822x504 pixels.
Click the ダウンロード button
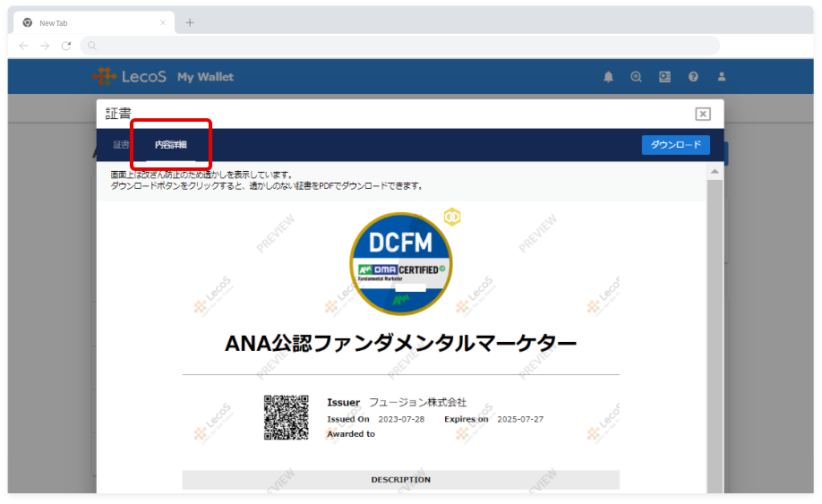click(x=676, y=145)
